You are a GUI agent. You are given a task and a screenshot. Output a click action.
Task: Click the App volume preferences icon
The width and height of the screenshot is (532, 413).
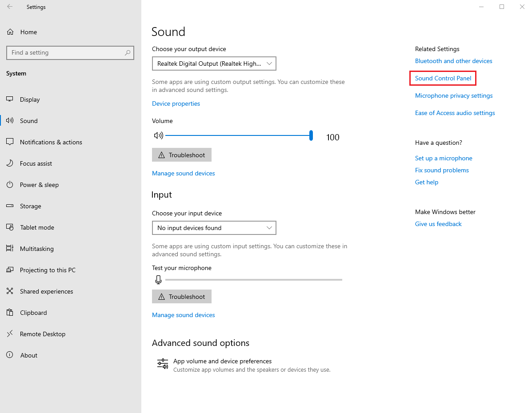(x=163, y=364)
